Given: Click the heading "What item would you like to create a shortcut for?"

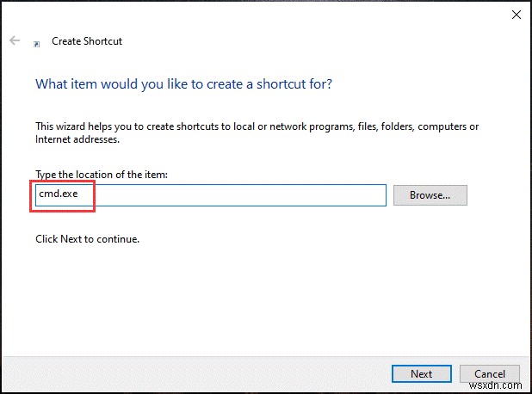Looking at the screenshot, I should (x=183, y=84).
